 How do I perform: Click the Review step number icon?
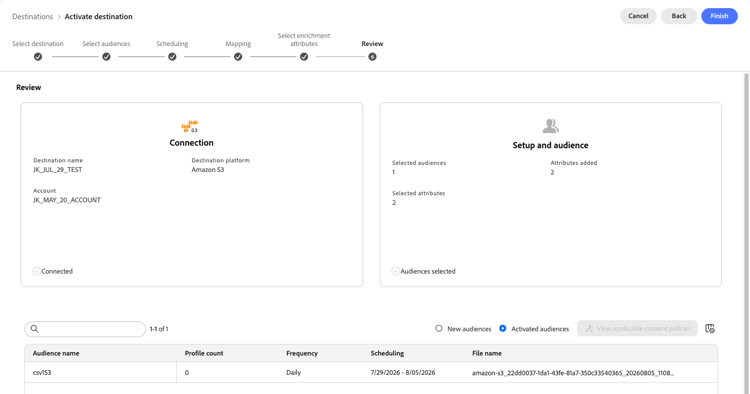coord(372,56)
